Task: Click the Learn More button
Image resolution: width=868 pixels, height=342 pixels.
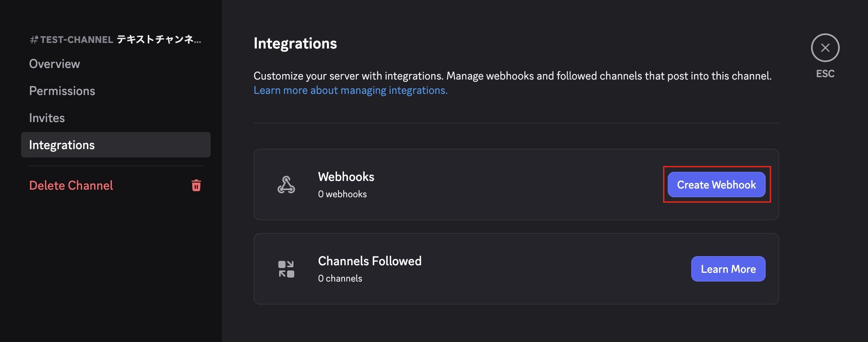Action: (728, 269)
